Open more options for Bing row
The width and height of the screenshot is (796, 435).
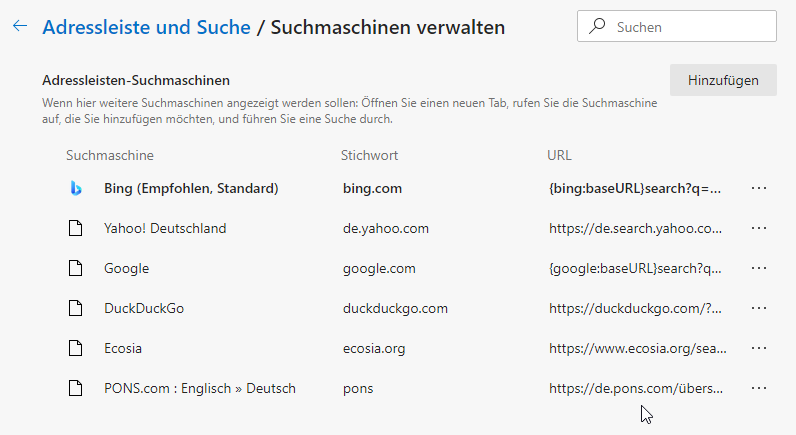759,188
